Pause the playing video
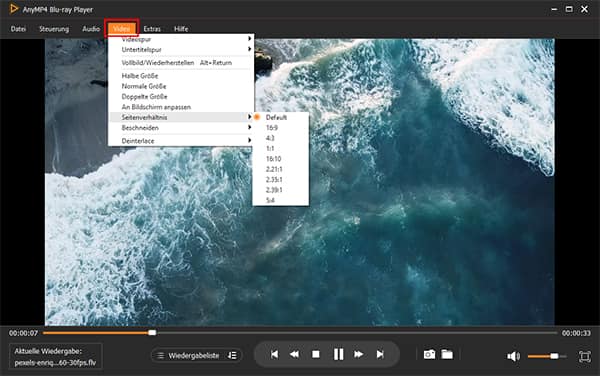600x376 pixels. 338,354
